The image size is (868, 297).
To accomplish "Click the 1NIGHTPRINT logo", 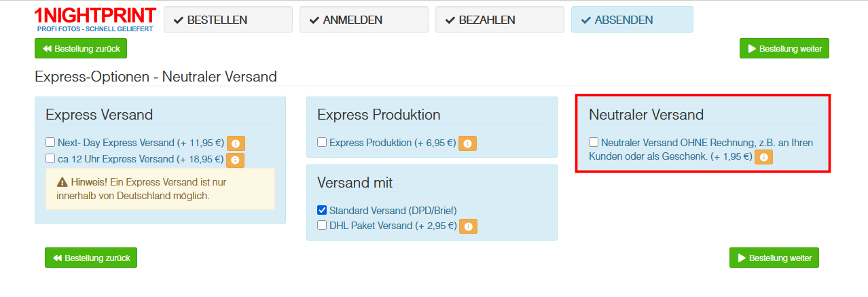I will 95,20.
